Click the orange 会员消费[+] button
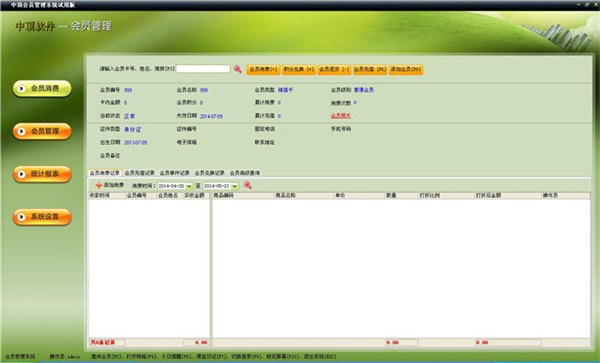 click(263, 70)
